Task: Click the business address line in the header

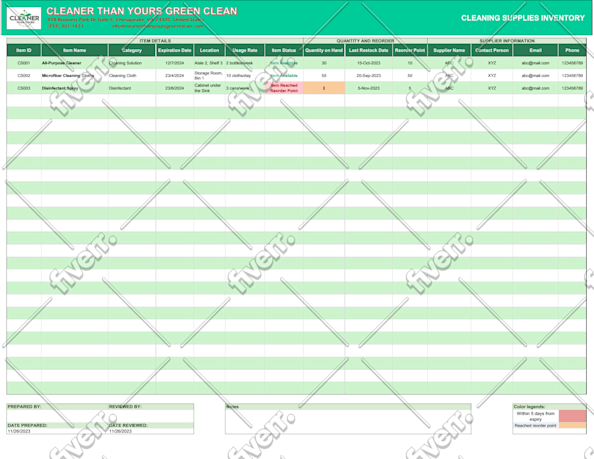Action: 125,19
